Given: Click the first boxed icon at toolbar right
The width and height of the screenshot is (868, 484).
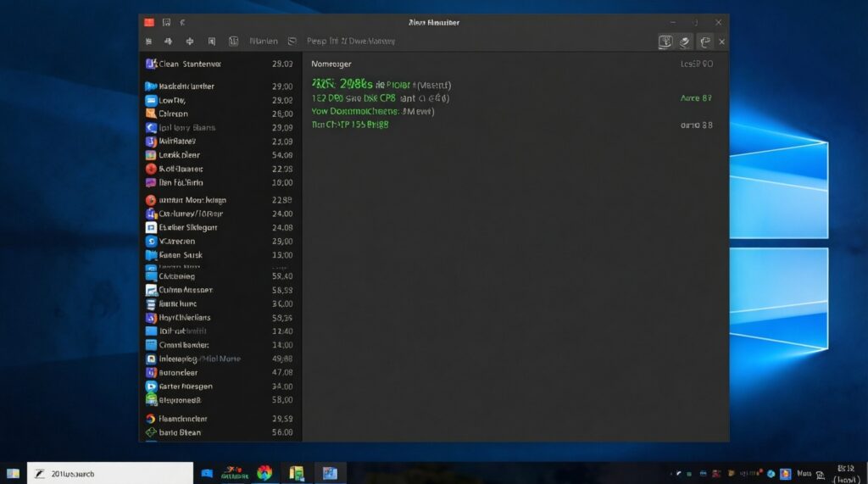Looking at the screenshot, I should [665, 42].
